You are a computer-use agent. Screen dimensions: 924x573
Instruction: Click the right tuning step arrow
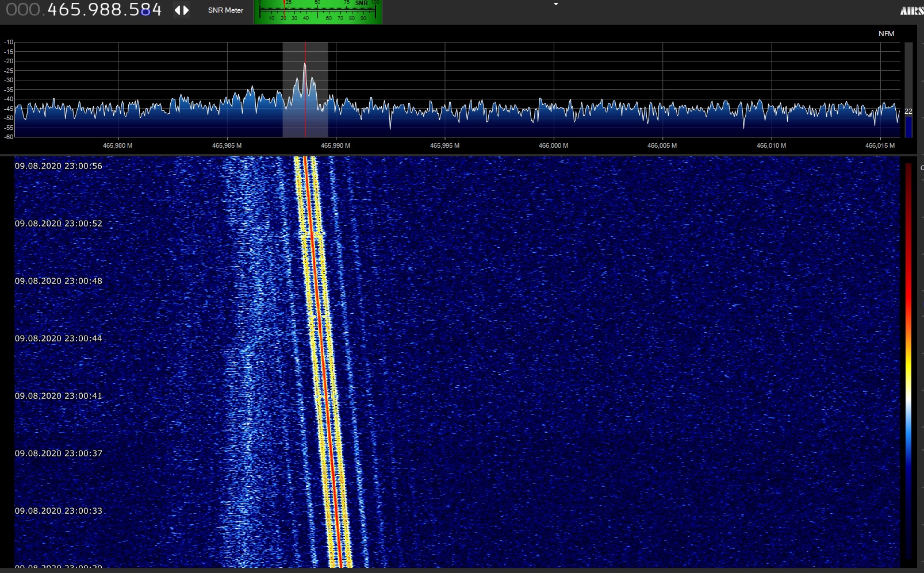point(186,10)
